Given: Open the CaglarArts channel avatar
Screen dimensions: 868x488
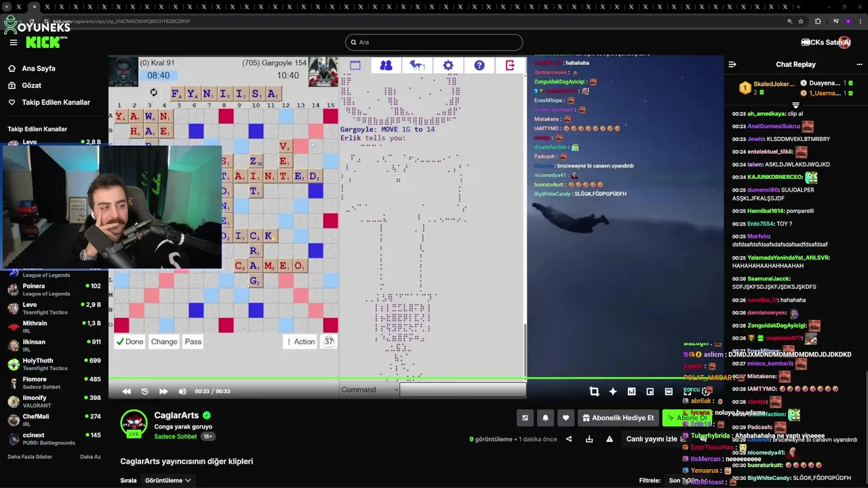Looking at the screenshot, I should [x=134, y=424].
